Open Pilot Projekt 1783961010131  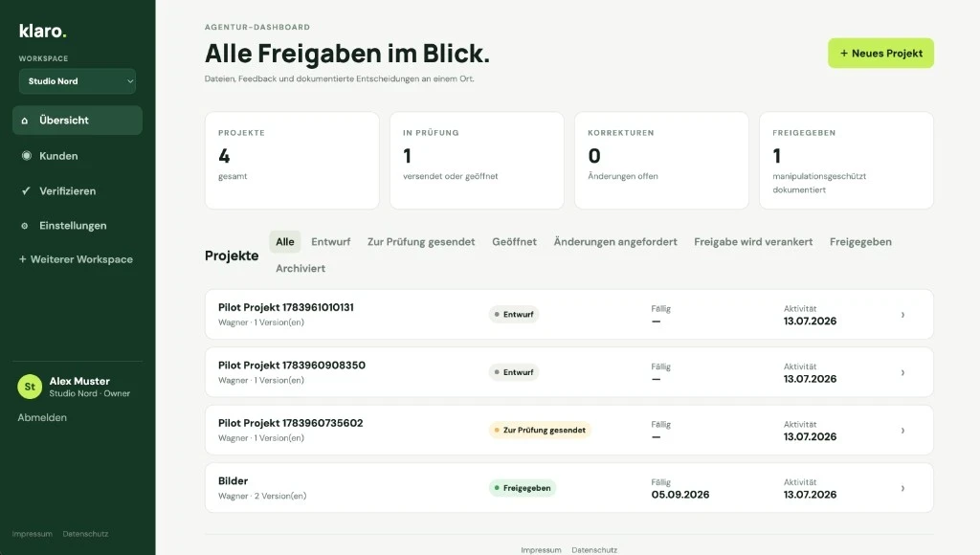pyautogui.click(x=568, y=315)
